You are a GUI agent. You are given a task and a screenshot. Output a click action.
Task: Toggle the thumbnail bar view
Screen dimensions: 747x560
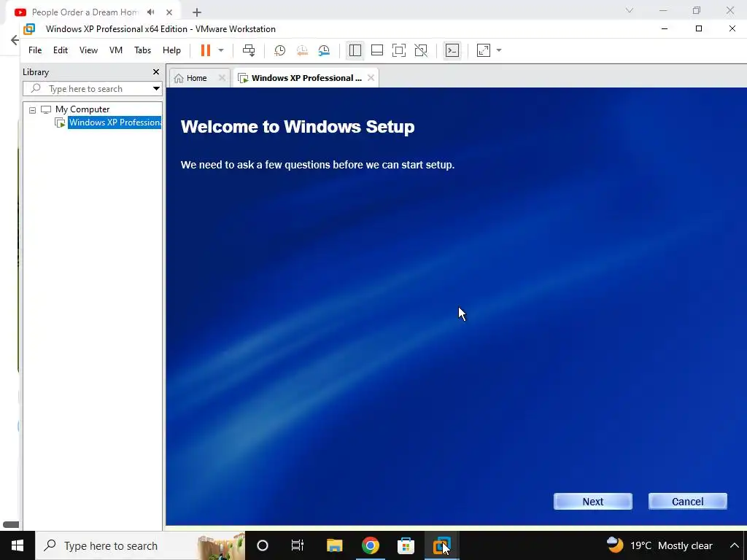pos(377,50)
